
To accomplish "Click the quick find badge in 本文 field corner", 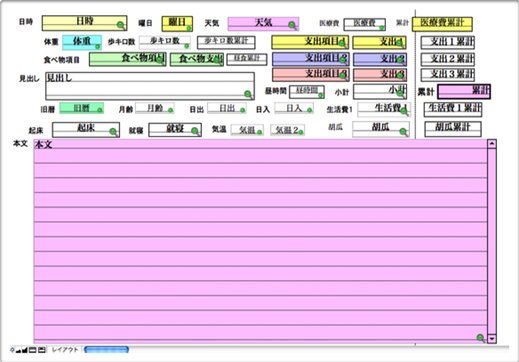I will (x=480, y=338).
